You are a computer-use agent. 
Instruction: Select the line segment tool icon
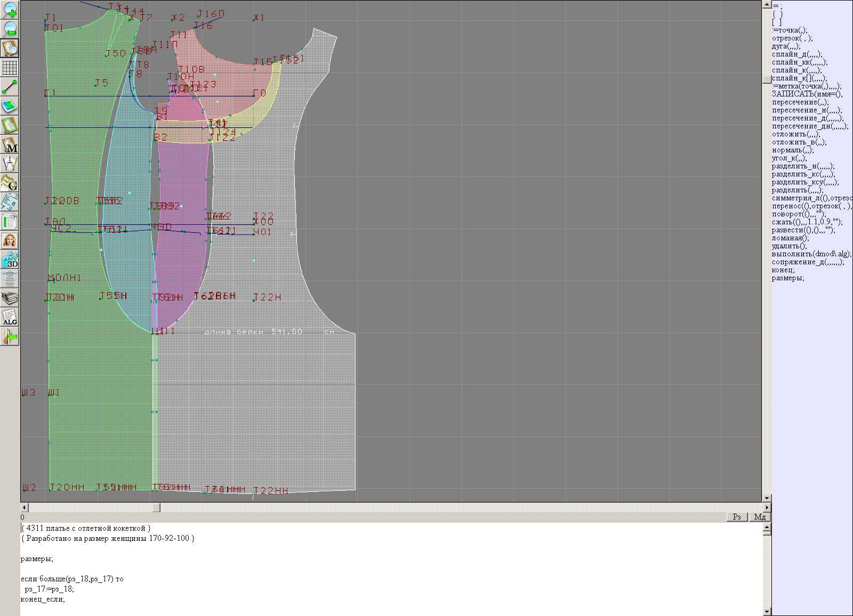[10, 87]
